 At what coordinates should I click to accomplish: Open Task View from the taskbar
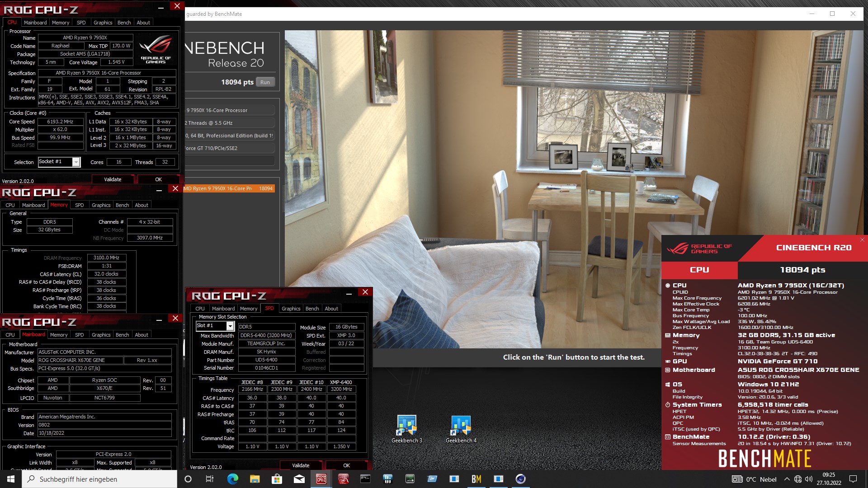point(210,479)
